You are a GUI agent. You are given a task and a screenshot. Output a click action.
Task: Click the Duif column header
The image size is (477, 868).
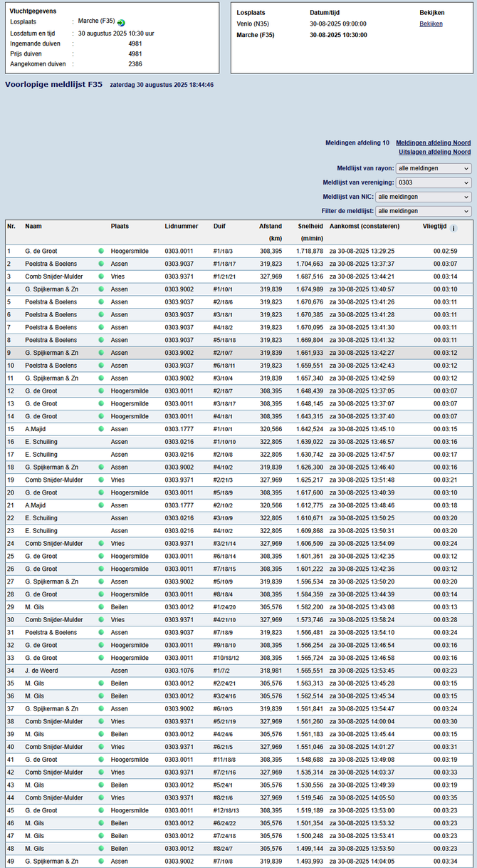(x=219, y=226)
